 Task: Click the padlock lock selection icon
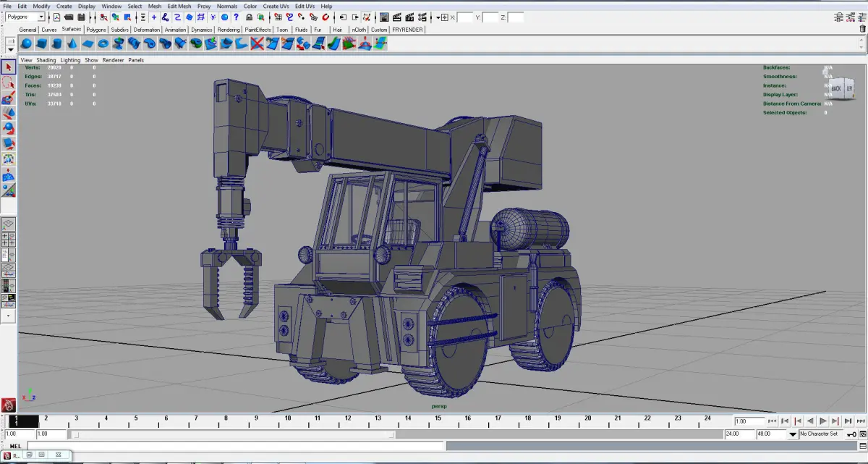coord(249,17)
